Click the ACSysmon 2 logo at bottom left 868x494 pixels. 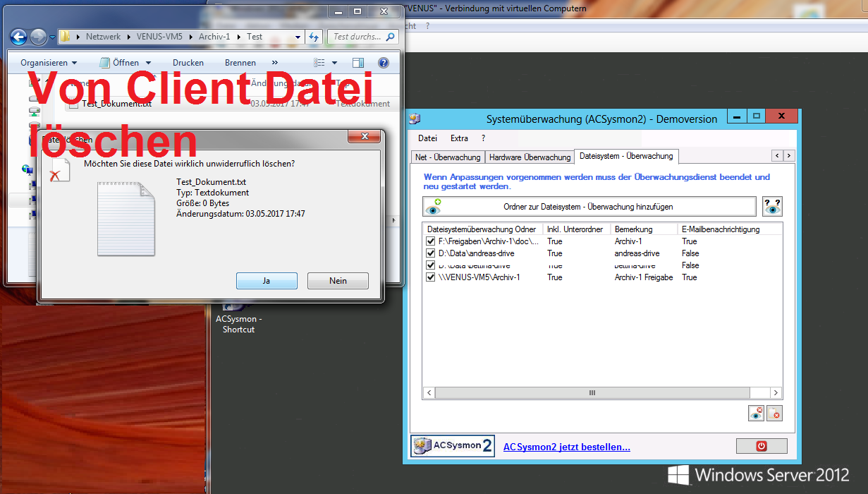pos(453,446)
